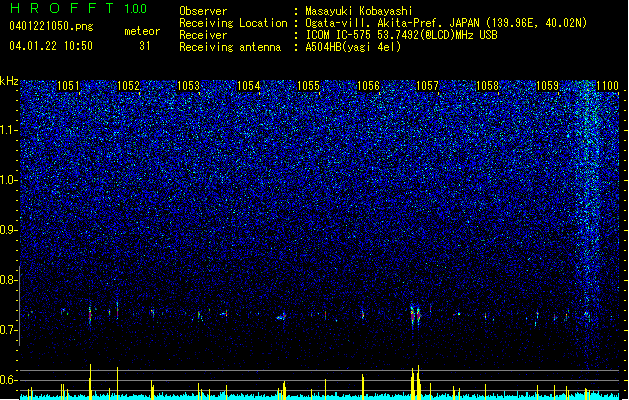
Task: Click the 0.6 kHz axis label
Action: [x=8, y=380]
